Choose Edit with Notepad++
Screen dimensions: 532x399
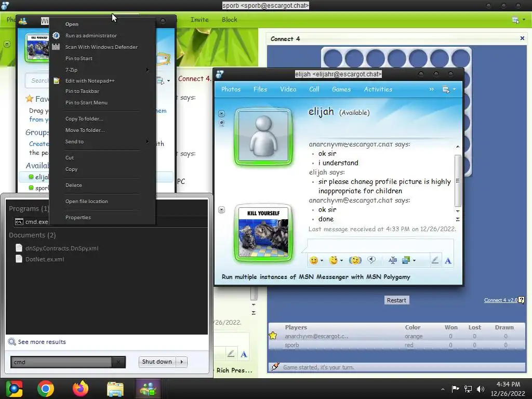pos(89,81)
